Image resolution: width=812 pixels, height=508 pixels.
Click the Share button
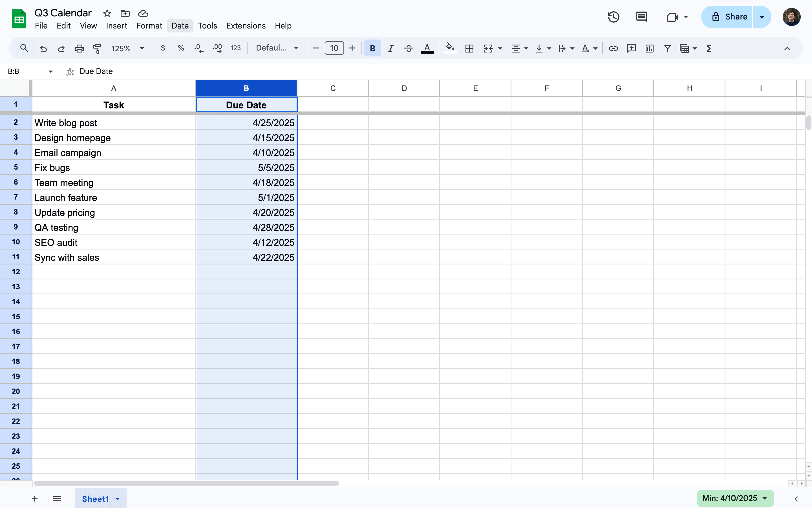coord(727,17)
